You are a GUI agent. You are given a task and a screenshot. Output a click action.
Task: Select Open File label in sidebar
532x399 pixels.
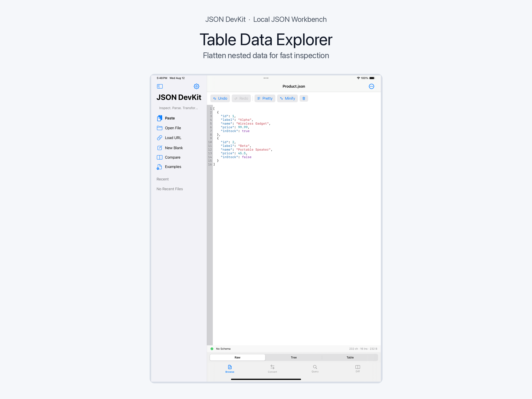tap(173, 128)
